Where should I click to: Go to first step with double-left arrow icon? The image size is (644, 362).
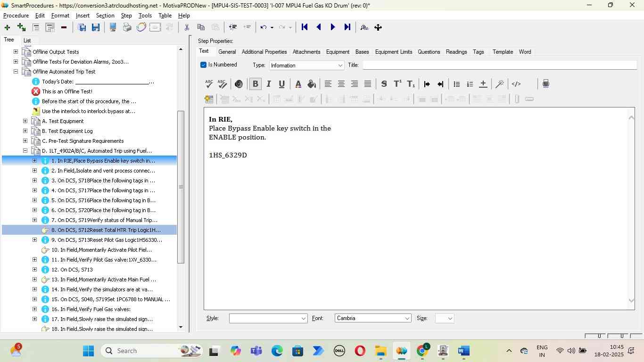coord(305,27)
